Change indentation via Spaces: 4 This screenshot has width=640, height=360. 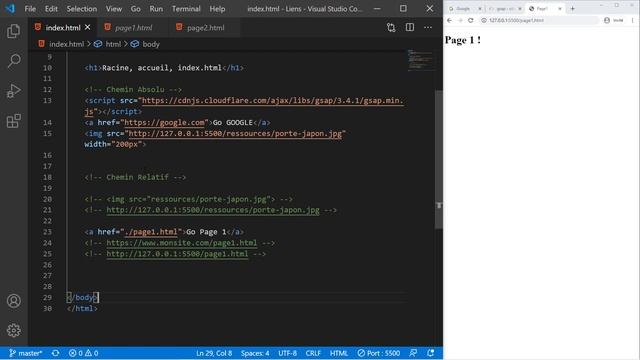[255, 353]
